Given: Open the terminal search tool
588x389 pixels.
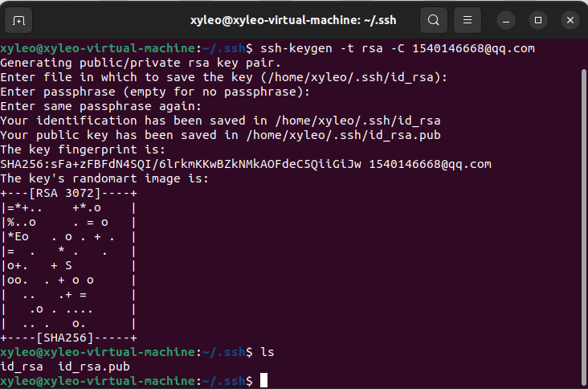Looking at the screenshot, I should pos(434,20).
